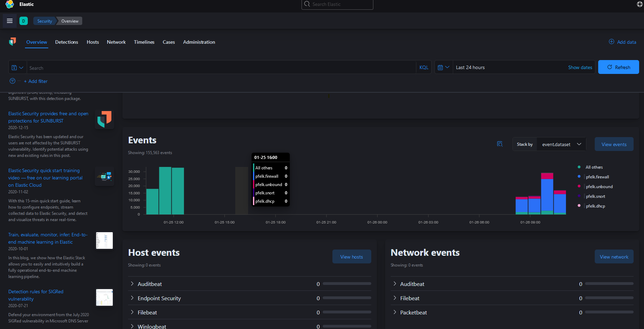Open the Hosts tab

[x=93, y=42]
